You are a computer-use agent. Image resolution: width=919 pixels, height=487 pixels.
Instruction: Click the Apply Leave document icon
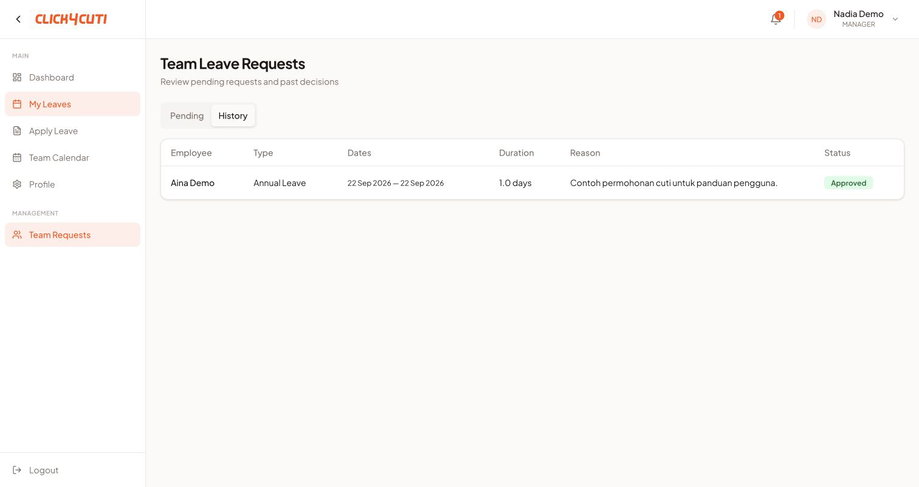coord(17,131)
